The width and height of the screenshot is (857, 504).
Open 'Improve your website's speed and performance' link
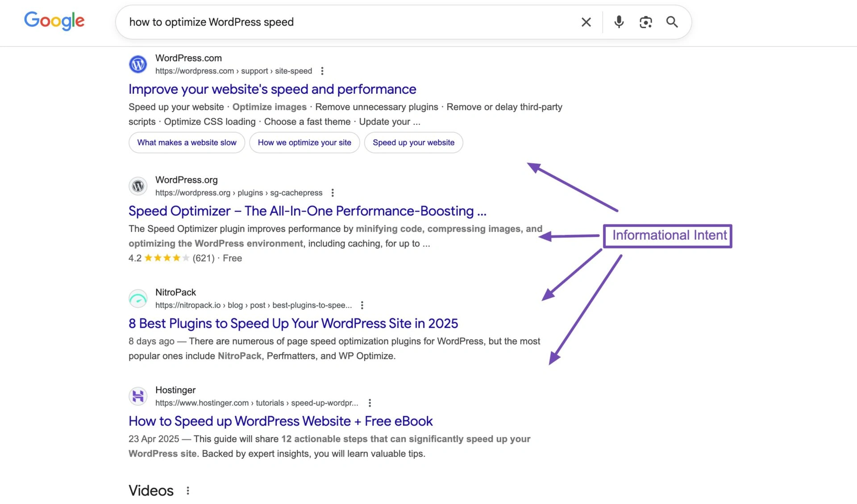pyautogui.click(x=272, y=89)
